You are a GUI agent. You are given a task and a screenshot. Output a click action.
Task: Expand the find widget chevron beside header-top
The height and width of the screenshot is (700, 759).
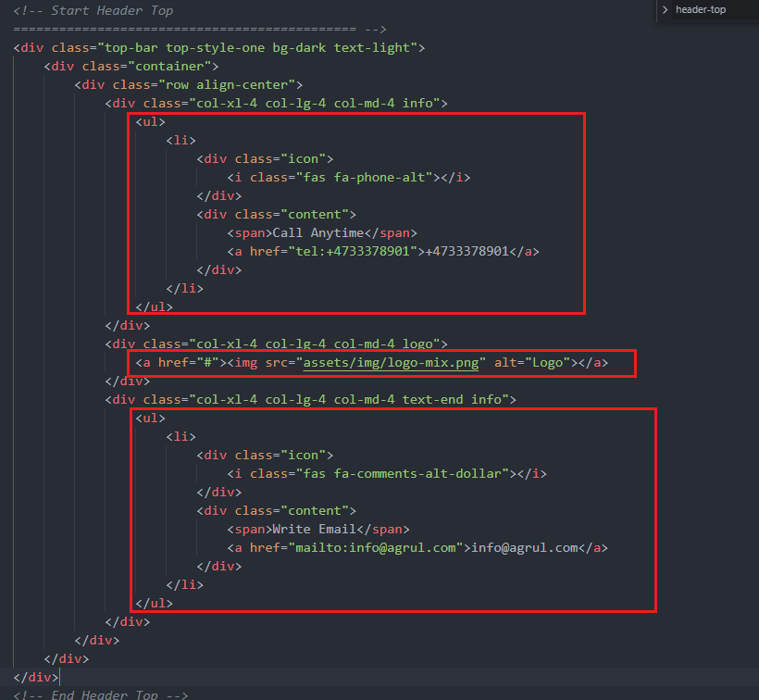click(x=665, y=10)
